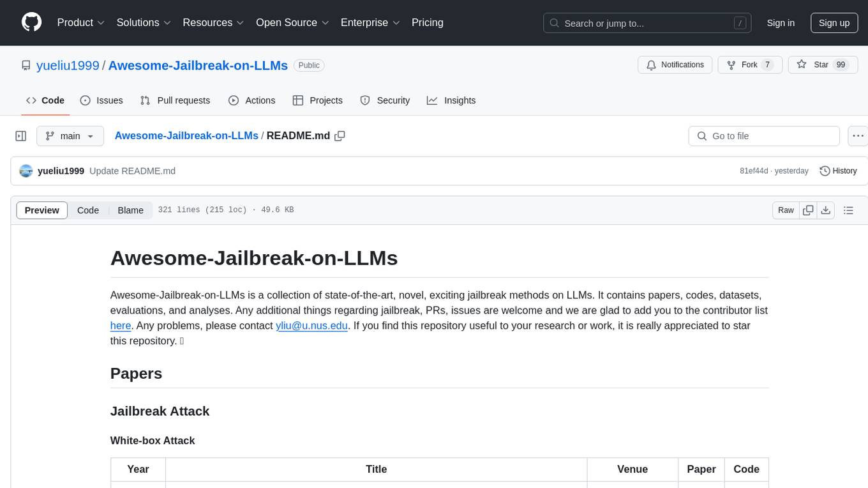The image size is (868, 488).
Task: Click the Sign up button
Action: (x=834, y=22)
